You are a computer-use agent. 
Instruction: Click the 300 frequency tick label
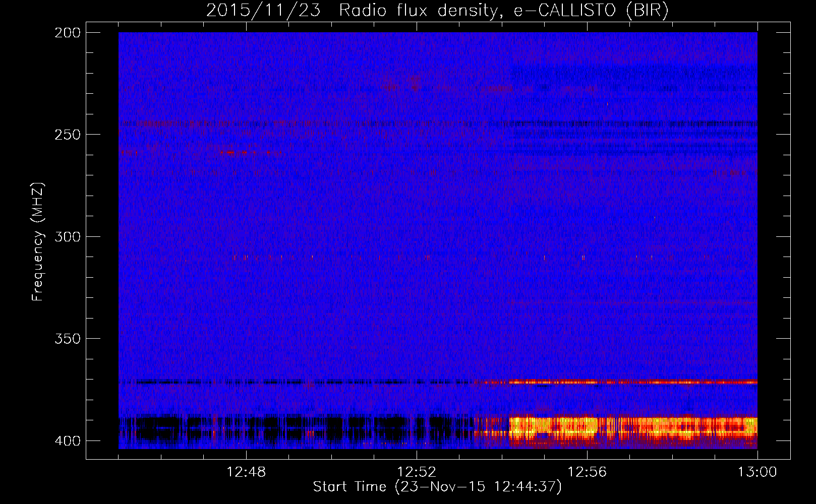coord(68,236)
